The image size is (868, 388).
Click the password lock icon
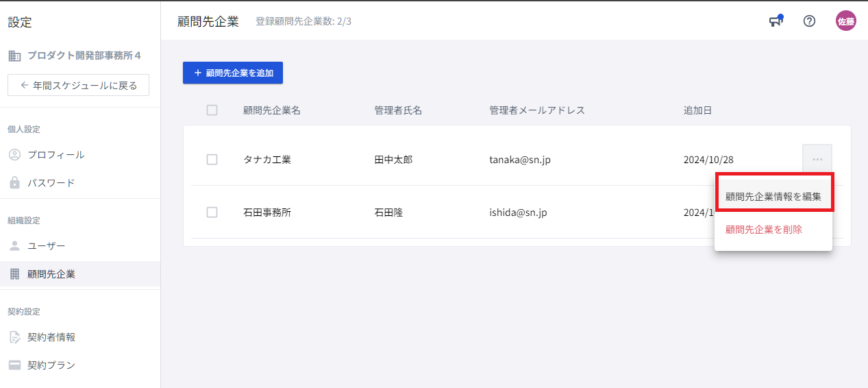click(14, 183)
